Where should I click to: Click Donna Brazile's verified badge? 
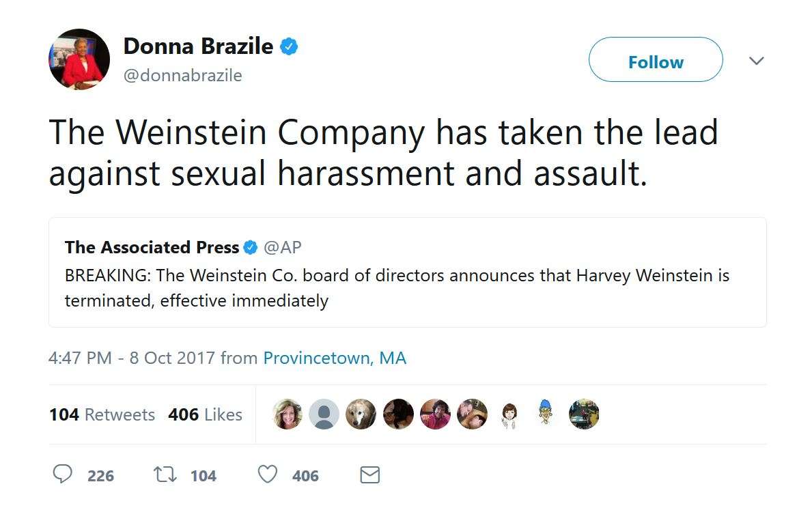coord(289,47)
